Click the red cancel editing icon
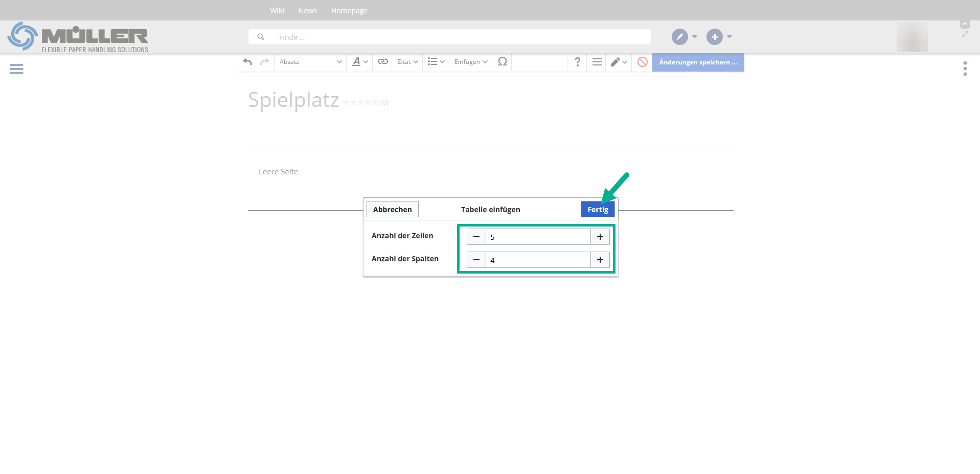Viewport: 980px width, 474px height. [643, 62]
